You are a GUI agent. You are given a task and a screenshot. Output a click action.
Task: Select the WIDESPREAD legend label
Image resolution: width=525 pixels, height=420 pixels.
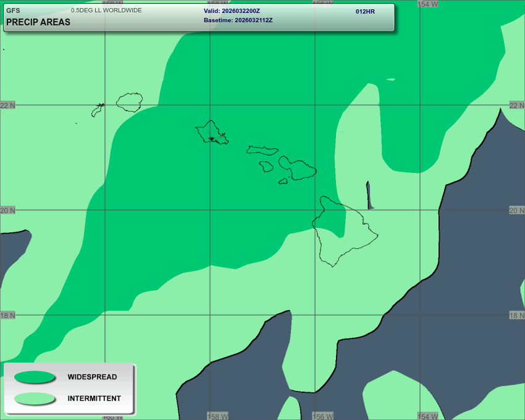pos(92,377)
